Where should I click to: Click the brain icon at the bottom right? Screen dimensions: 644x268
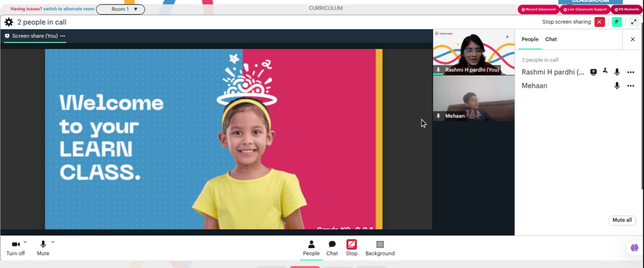tap(635, 248)
